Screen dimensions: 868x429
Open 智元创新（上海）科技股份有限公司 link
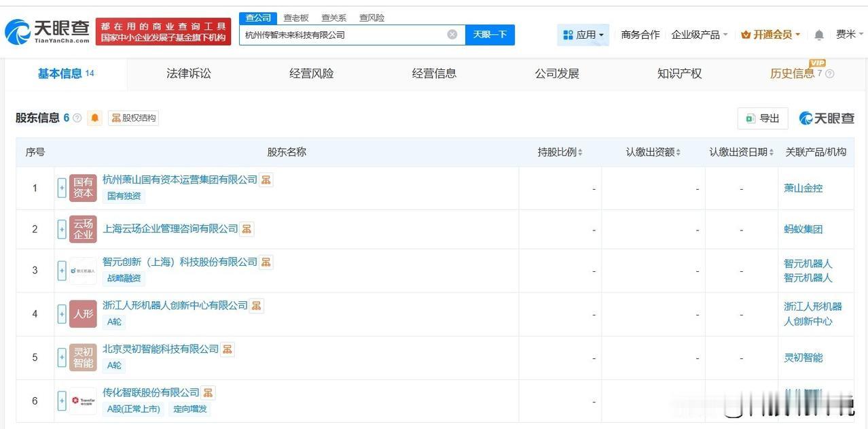tap(180, 262)
